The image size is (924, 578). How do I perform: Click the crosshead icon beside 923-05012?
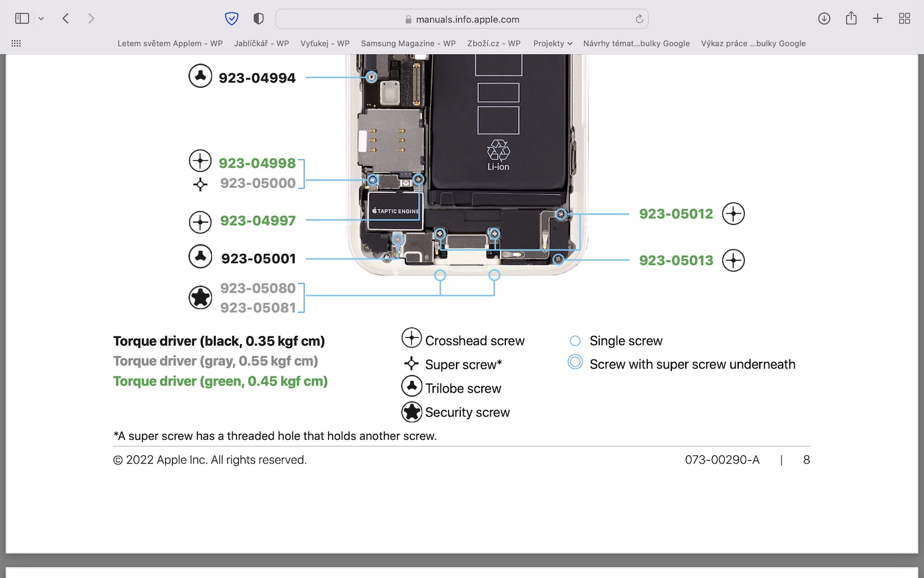click(733, 214)
